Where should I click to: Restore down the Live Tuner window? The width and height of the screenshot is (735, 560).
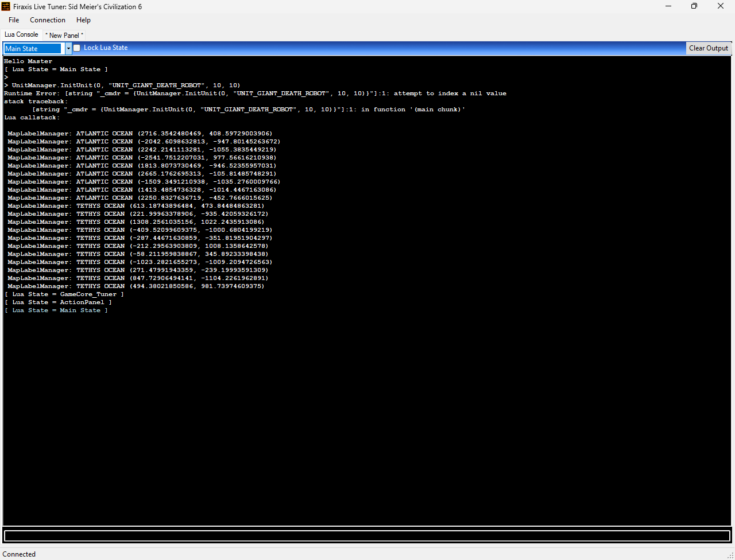[x=694, y=6]
